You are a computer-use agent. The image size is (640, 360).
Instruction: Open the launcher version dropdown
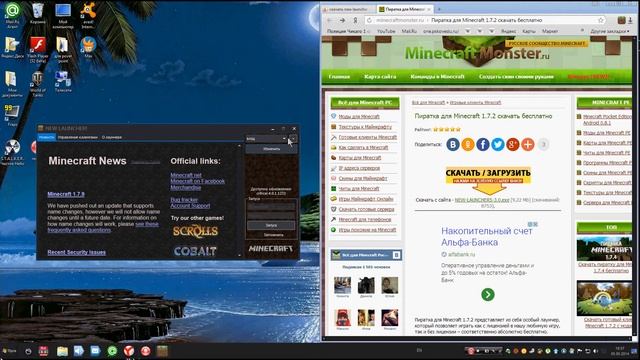pyautogui.click(x=266, y=139)
